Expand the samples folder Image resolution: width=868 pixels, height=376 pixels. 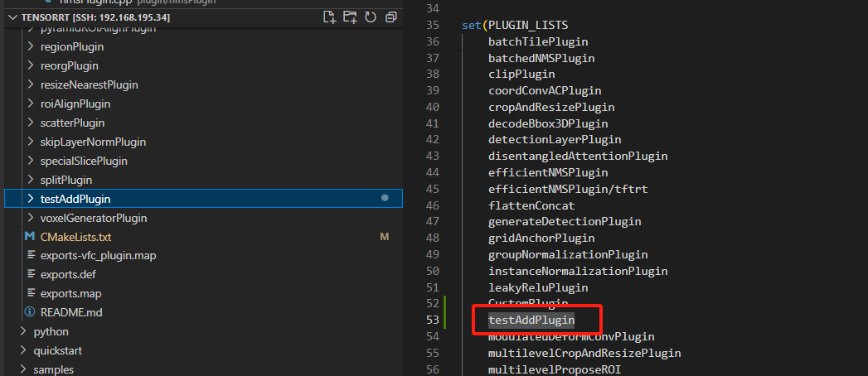click(x=23, y=369)
